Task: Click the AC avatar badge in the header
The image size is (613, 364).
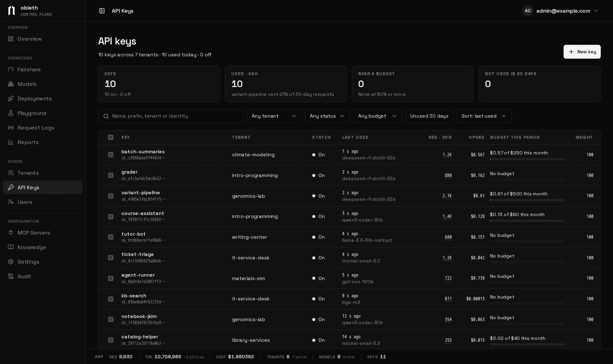Action: point(528,11)
